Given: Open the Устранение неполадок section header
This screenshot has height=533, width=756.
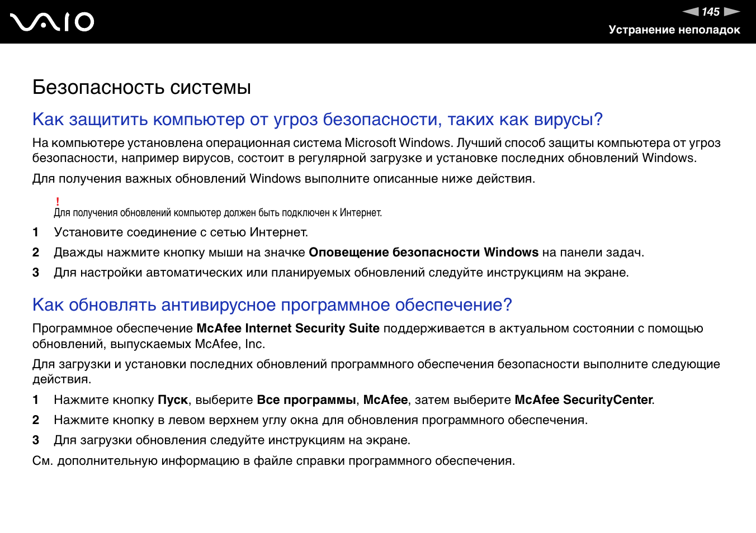Looking at the screenshot, I should point(674,30).
